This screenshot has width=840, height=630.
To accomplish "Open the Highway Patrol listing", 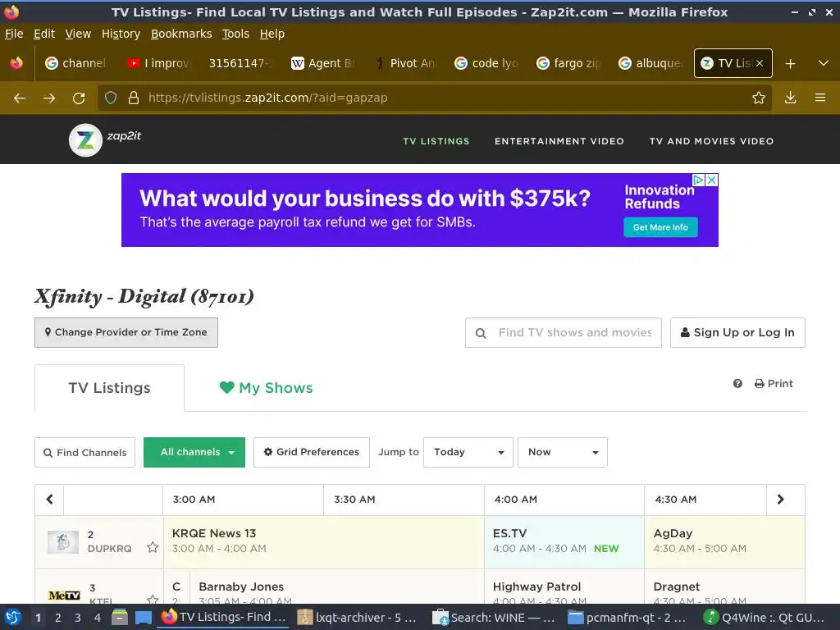I will (x=564, y=587).
